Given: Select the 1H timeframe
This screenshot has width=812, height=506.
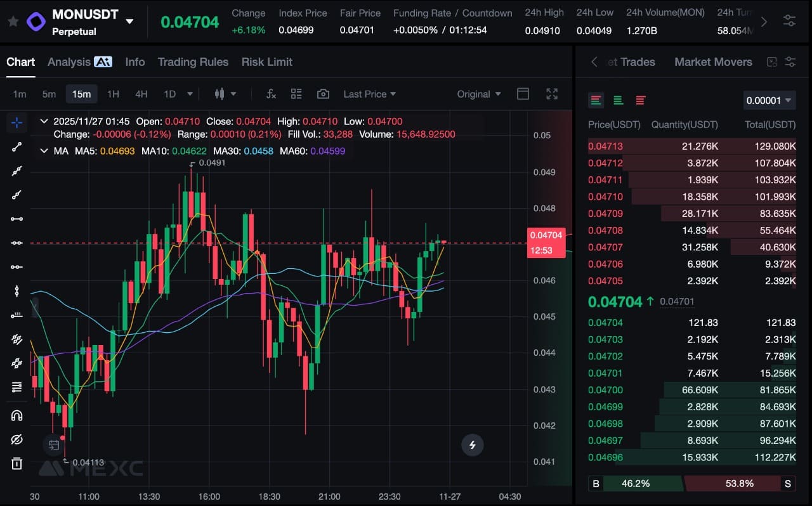Looking at the screenshot, I should tap(113, 94).
